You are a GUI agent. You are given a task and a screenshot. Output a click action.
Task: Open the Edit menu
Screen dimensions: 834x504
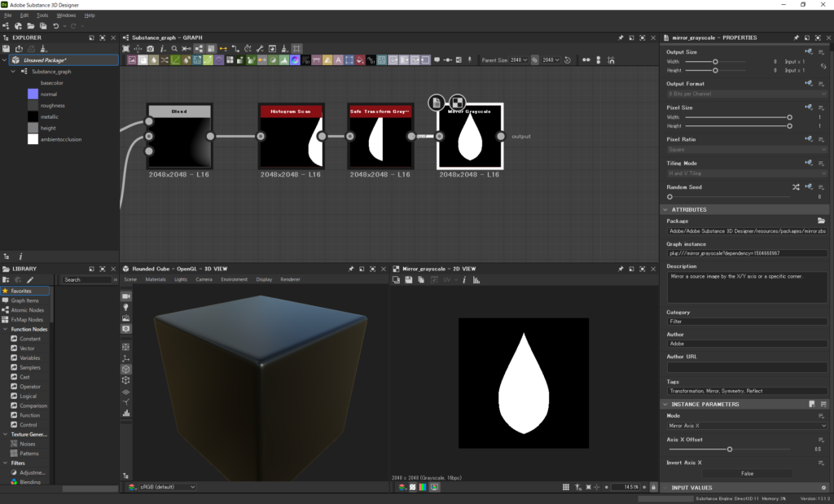24,15
